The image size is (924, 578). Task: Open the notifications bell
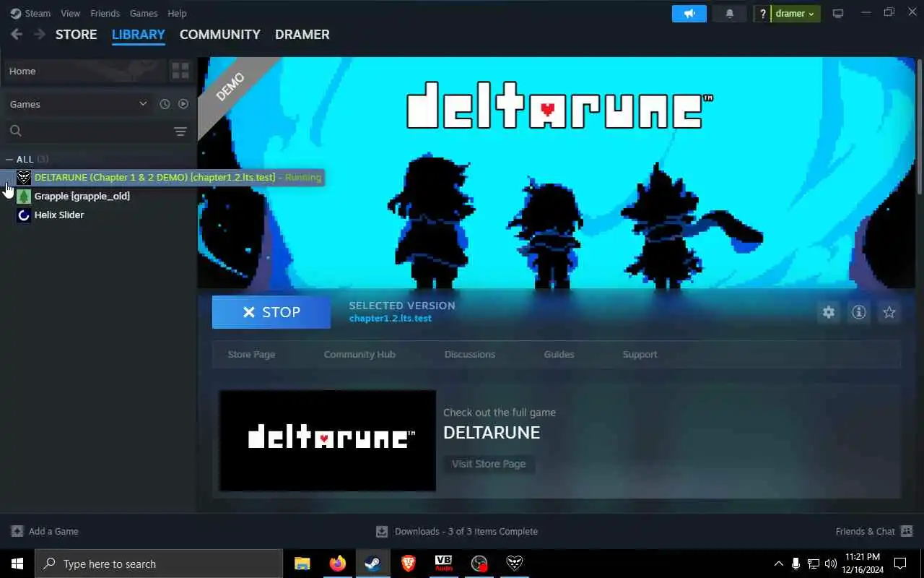click(x=729, y=13)
